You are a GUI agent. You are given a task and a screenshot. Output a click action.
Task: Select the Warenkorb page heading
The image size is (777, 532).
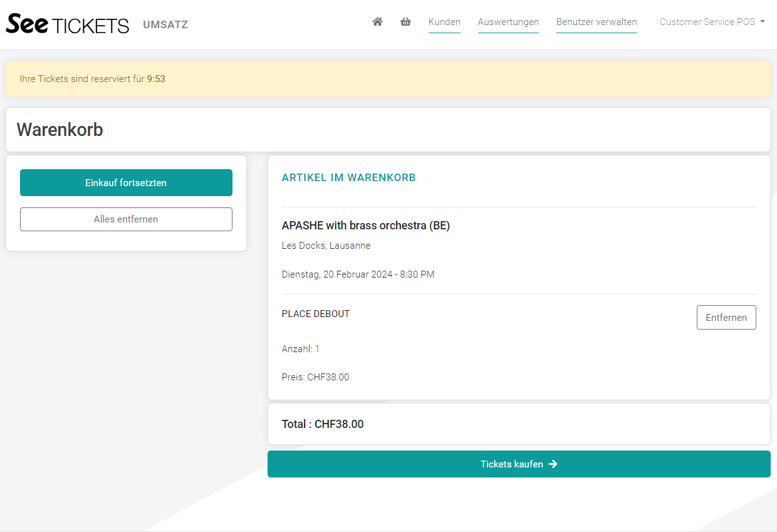click(60, 130)
